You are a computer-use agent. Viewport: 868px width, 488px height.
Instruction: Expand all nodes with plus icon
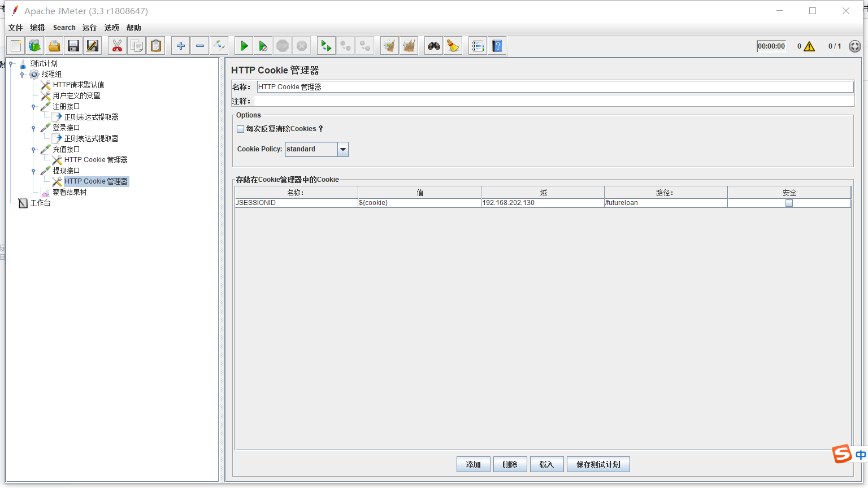(181, 46)
